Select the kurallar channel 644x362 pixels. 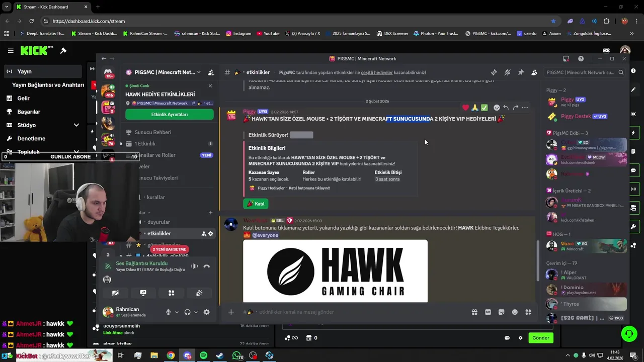click(156, 197)
